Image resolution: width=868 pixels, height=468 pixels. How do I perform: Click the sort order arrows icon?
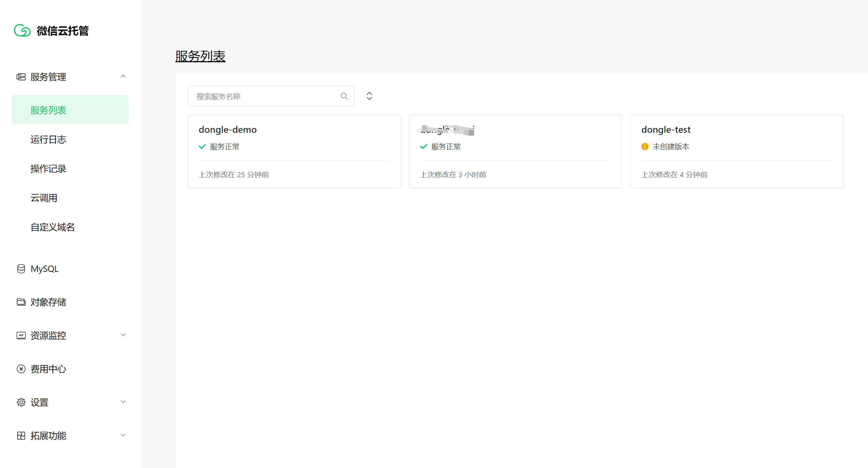click(x=369, y=96)
